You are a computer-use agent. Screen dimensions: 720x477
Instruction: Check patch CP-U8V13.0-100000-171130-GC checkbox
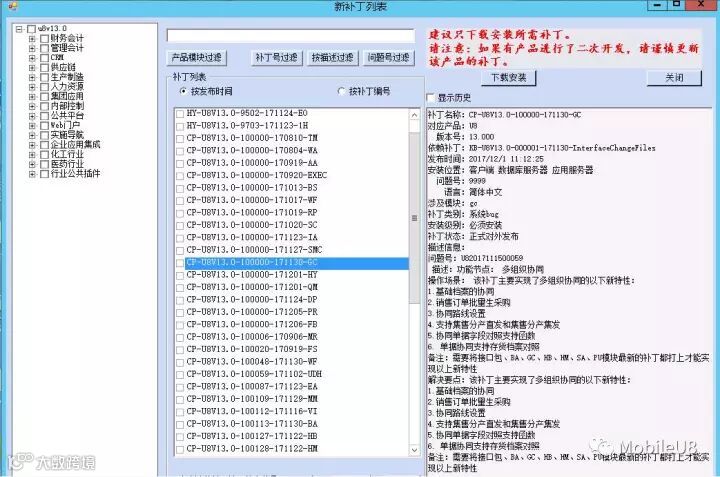coord(180,263)
